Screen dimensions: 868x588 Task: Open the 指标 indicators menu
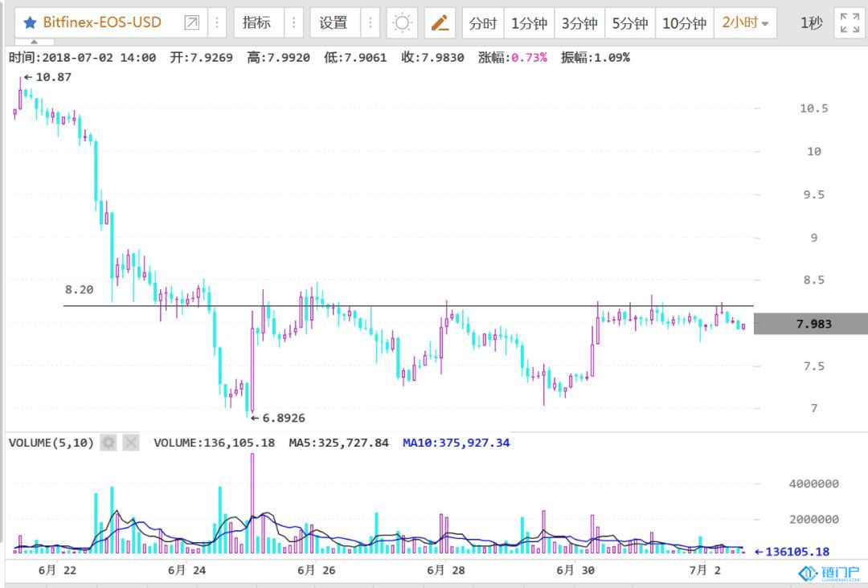pos(257,22)
